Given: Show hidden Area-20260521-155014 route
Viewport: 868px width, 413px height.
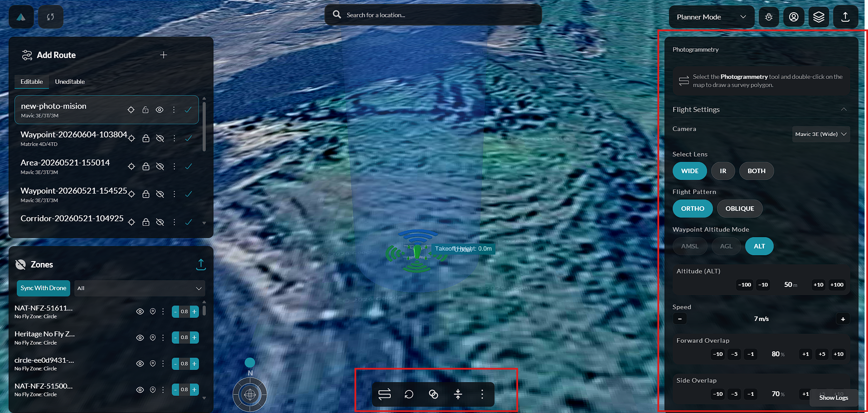Looking at the screenshot, I should tap(160, 166).
